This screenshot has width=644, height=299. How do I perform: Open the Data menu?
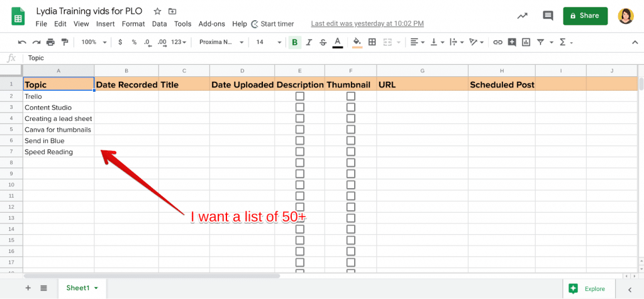tap(159, 24)
